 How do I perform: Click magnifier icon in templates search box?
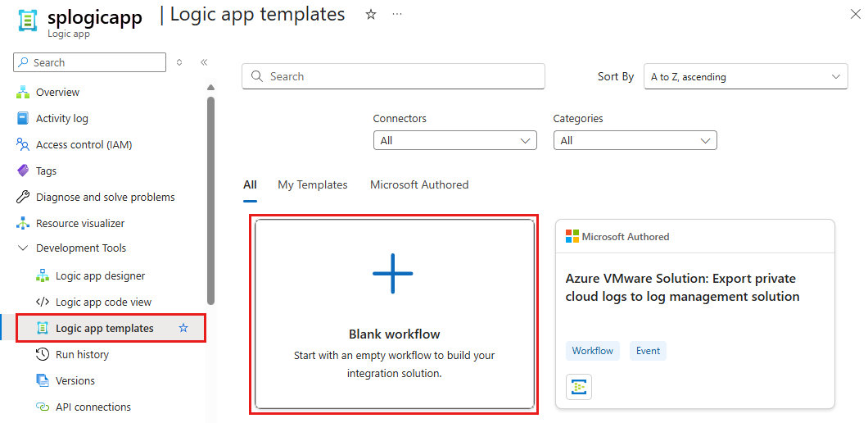(257, 76)
